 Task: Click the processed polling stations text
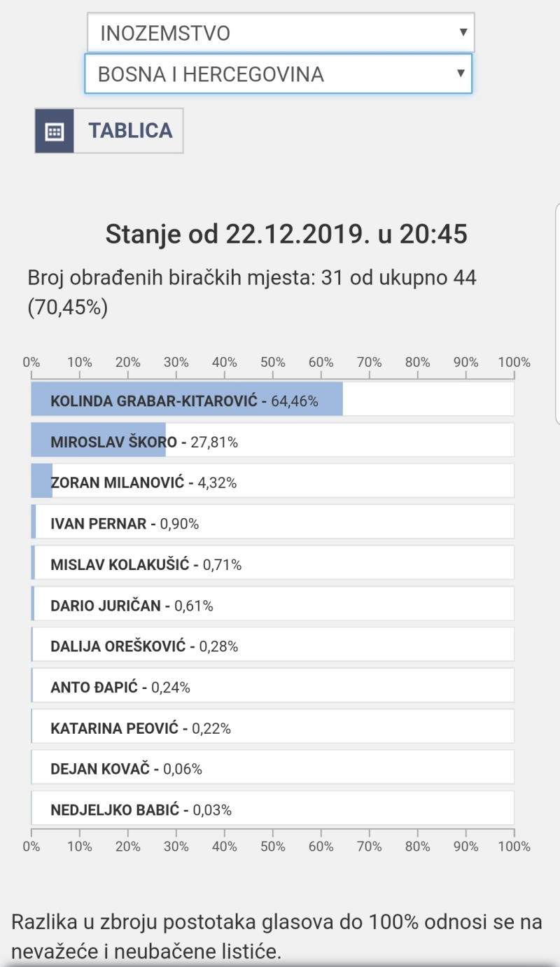[x=252, y=293]
